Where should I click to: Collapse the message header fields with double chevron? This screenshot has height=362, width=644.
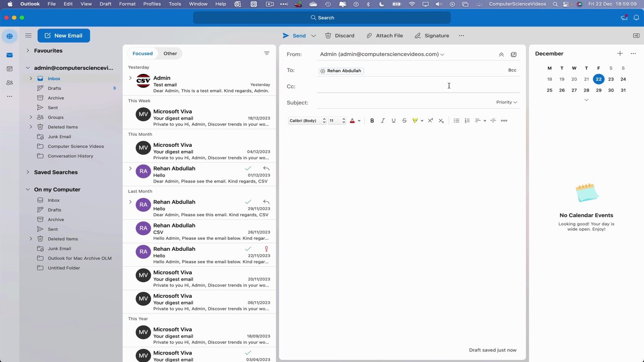(501, 54)
